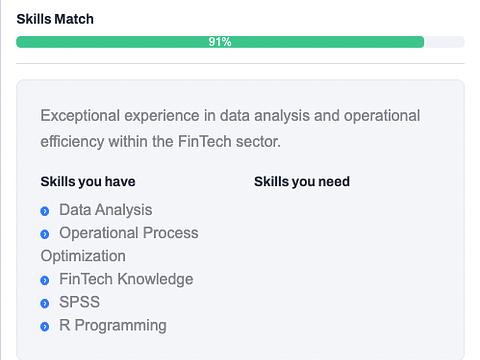Click the Exceptional experience summary text
The image size is (480, 360).
click(x=230, y=129)
